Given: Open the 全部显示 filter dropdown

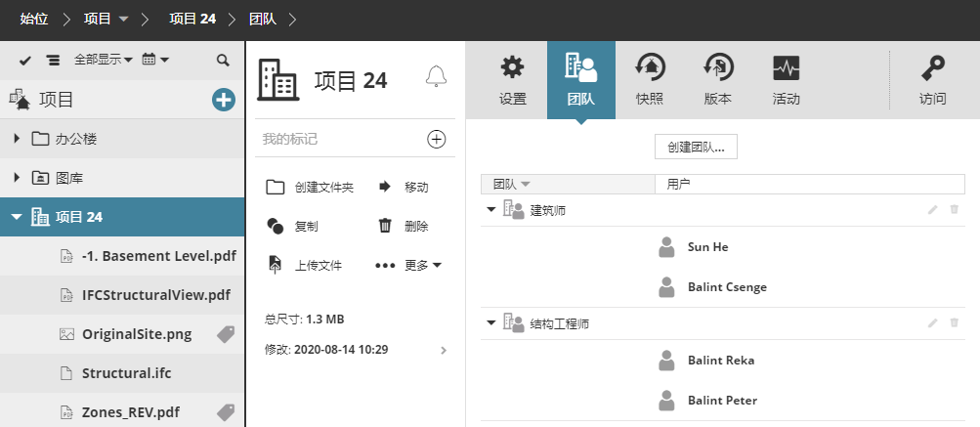Looking at the screenshot, I should click(104, 60).
